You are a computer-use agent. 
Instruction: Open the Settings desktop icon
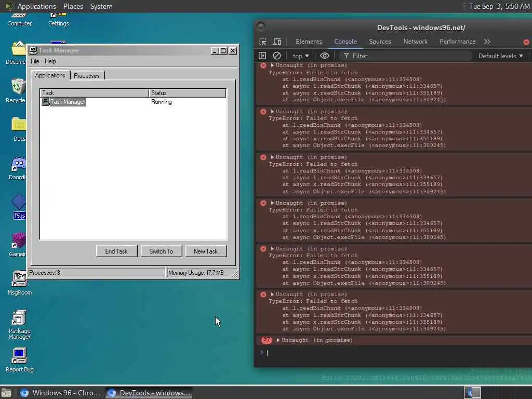[x=59, y=19]
